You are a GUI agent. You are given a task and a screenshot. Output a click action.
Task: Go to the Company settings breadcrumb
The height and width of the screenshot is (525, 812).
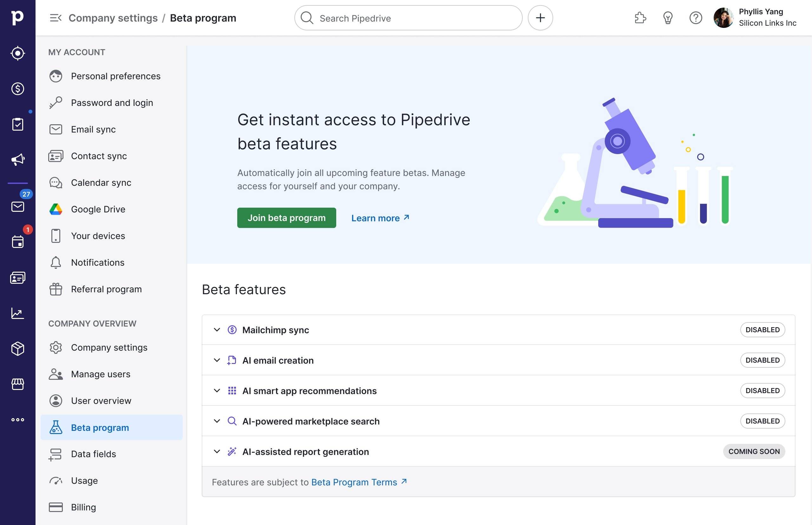113,18
